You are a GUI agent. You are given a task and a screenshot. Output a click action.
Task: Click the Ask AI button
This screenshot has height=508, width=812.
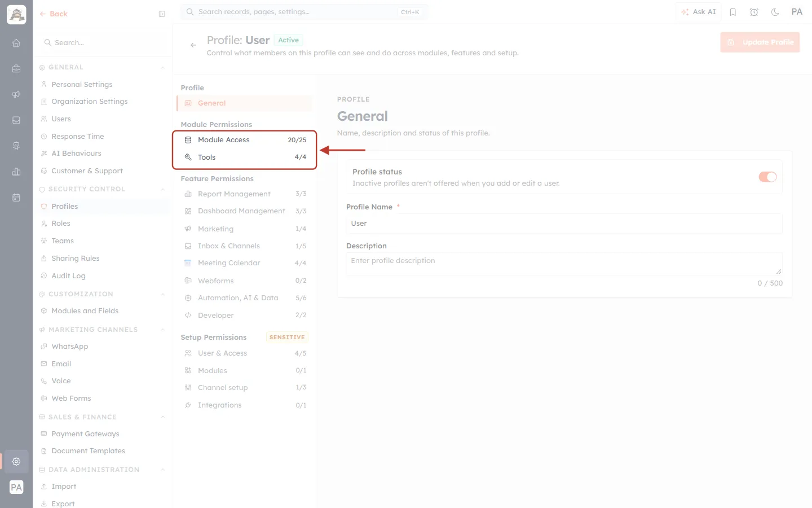[x=698, y=12]
